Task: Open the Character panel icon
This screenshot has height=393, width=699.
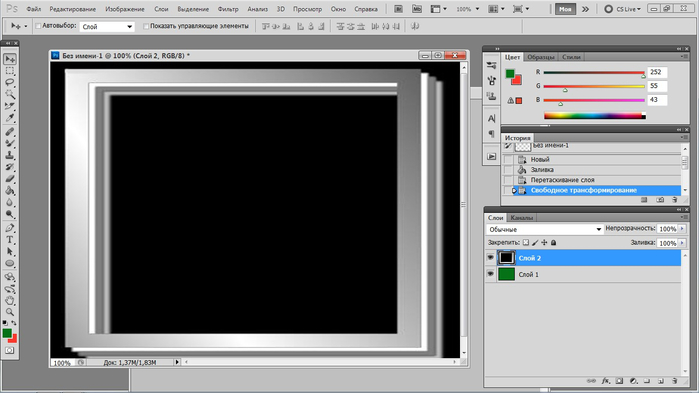Action: 491,119
